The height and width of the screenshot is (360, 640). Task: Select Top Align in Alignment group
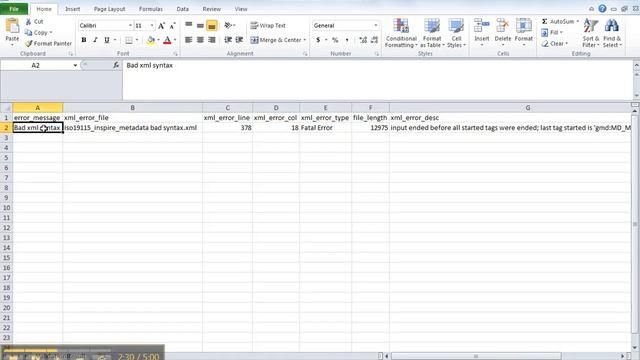coord(189,25)
